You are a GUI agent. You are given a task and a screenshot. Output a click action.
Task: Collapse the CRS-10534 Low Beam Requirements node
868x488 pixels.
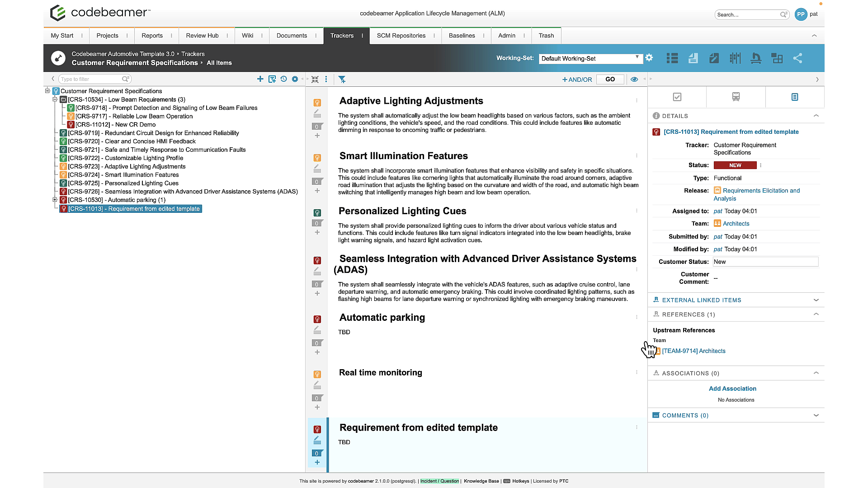(55, 99)
